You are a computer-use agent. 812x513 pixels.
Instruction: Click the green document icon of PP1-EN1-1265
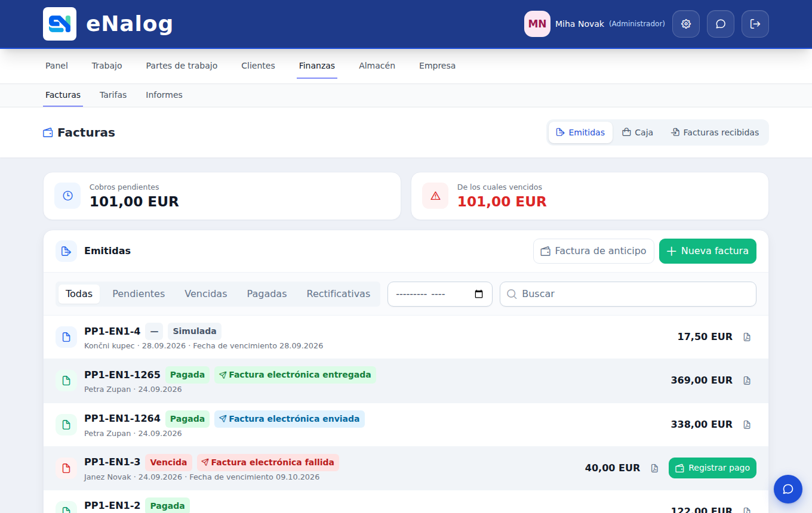pos(66,381)
